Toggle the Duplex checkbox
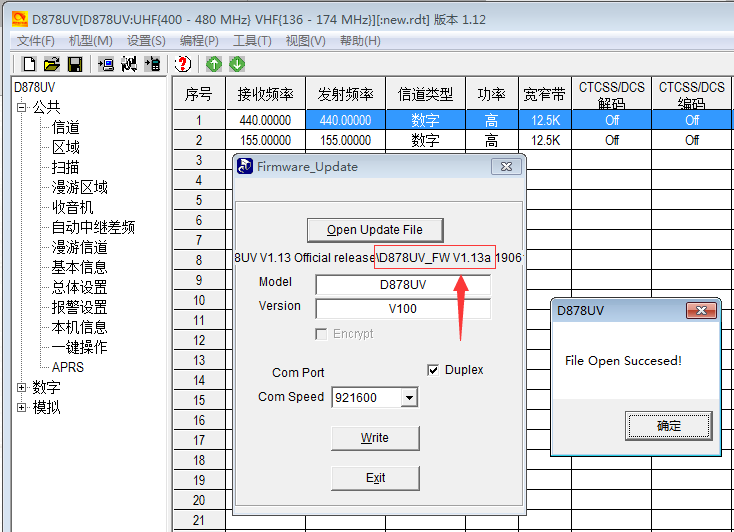The width and height of the screenshot is (734, 532). coord(433,370)
